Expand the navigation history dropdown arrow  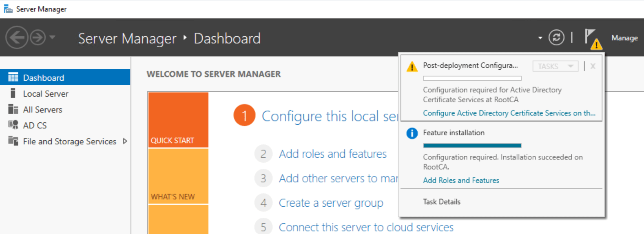click(x=52, y=38)
